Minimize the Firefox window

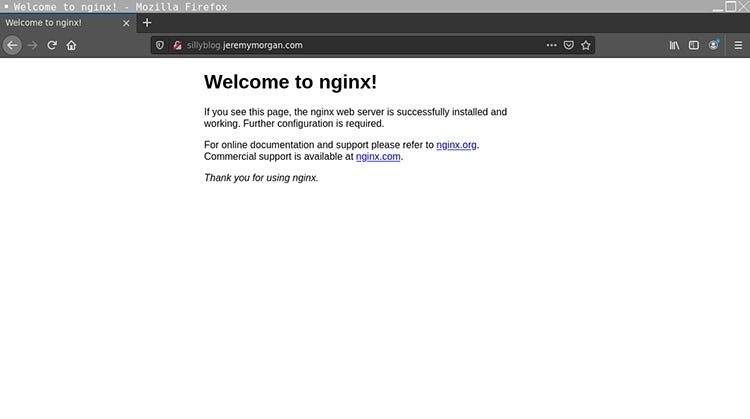point(717,9)
